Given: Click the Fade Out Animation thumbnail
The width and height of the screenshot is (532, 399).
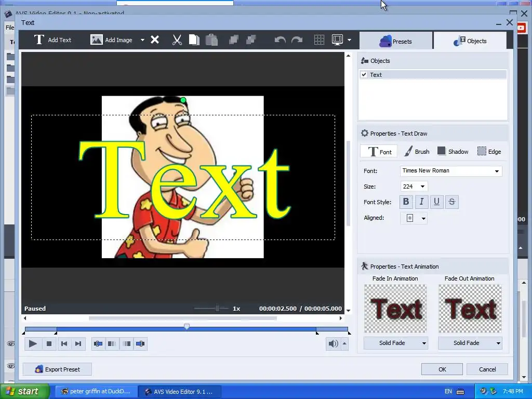Looking at the screenshot, I should pyautogui.click(x=470, y=309).
